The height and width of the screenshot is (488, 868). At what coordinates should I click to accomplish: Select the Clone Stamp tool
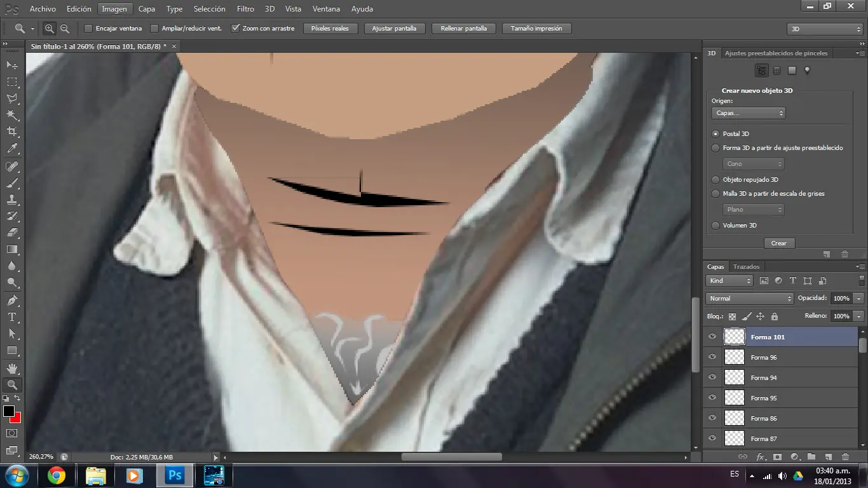click(12, 200)
